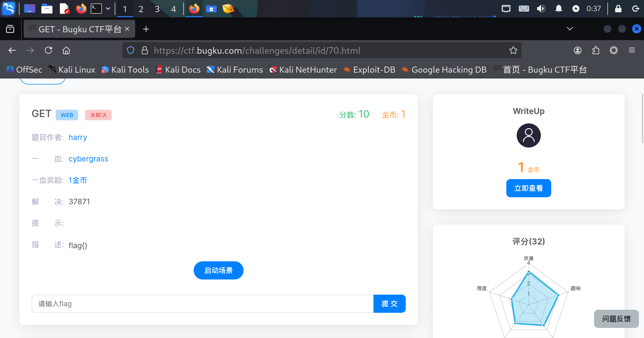The image size is (644, 338).
Task: Open the Kali Forums bookmark
Action: [235, 70]
